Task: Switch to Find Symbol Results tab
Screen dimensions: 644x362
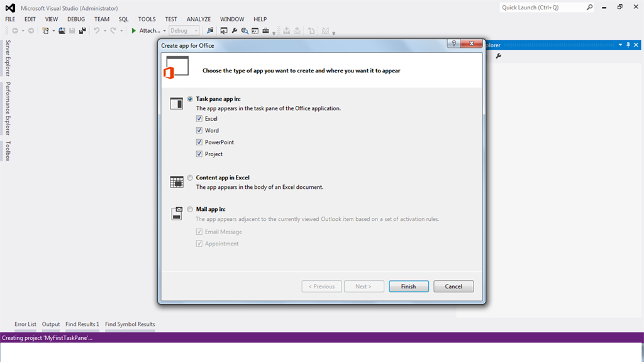Action: coord(130,324)
